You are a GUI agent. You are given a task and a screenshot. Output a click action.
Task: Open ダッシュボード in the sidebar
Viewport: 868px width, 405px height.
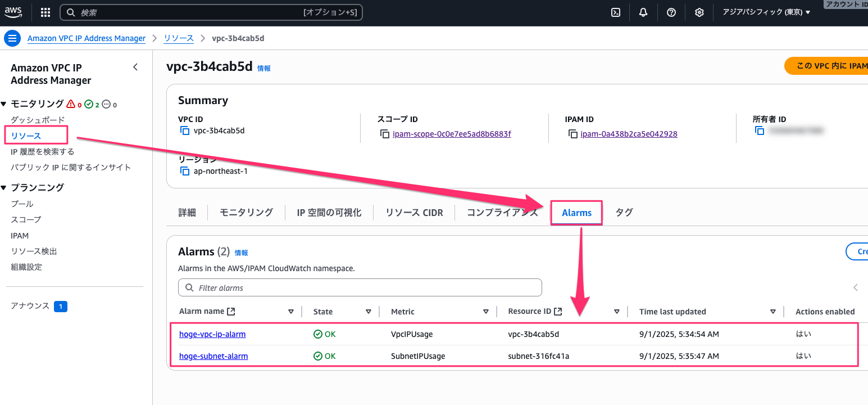38,120
